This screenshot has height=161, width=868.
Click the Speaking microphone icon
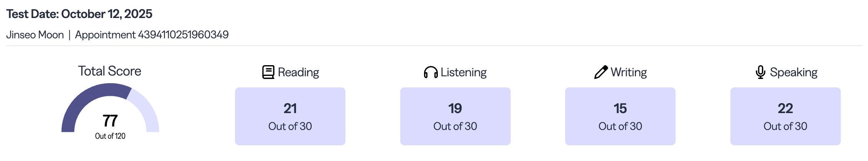[x=760, y=72]
